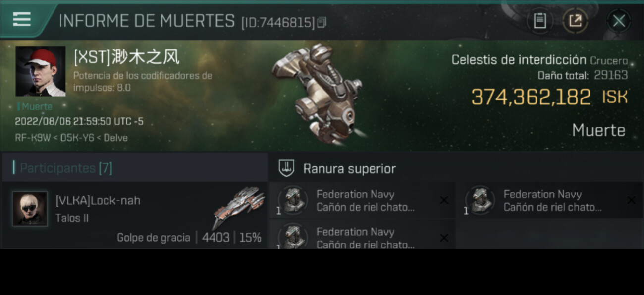Share the kill report via export icon
This screenshot has width=644, height=295.
click(575, 21)
